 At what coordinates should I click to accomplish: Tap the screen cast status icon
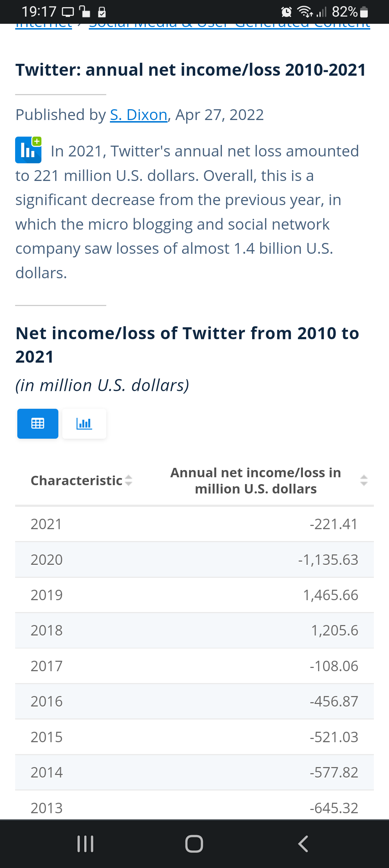(68, 12)
